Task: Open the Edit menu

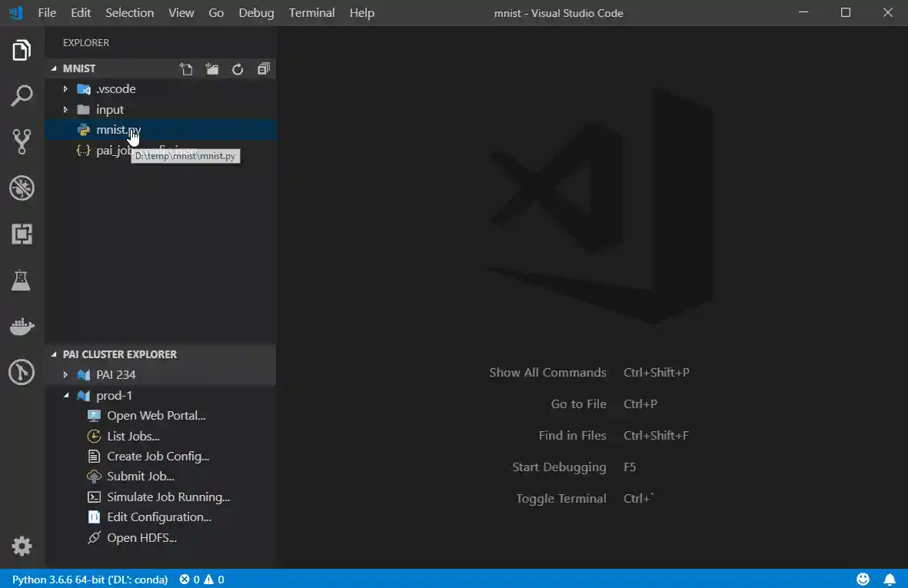Action: [81, 13]
